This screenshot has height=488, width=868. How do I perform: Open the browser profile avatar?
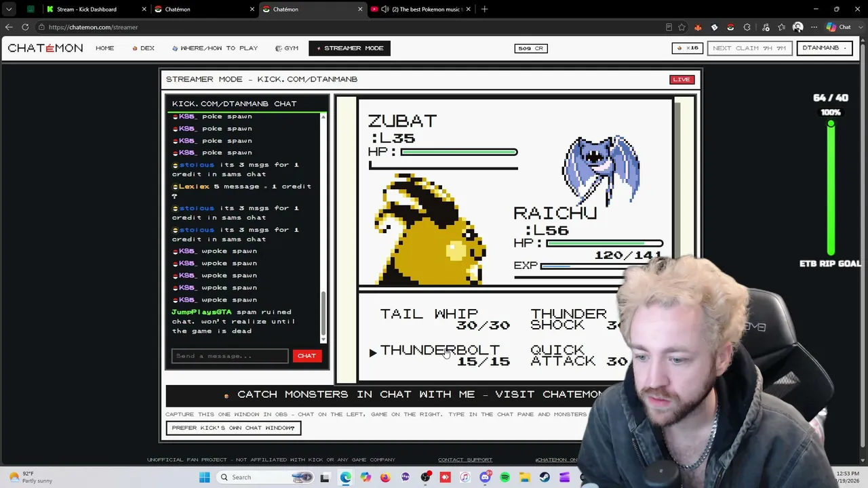(x=797, y=27)
